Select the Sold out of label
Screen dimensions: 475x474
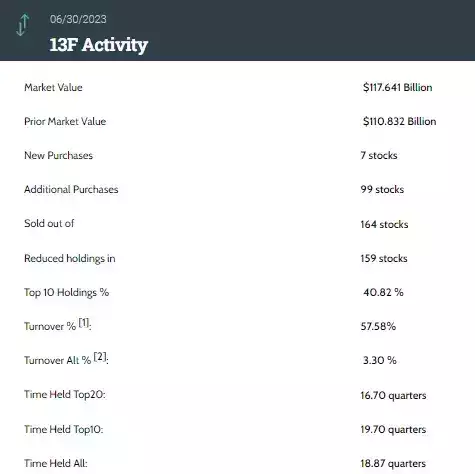point(49,223)
